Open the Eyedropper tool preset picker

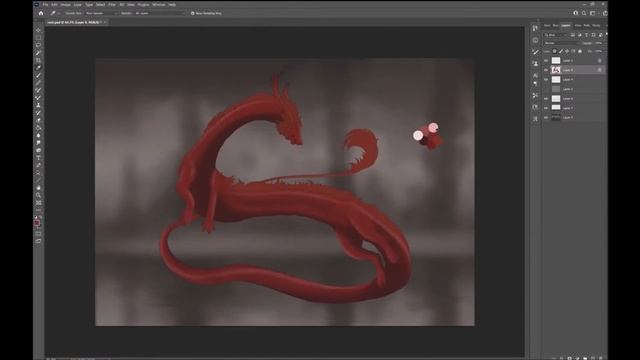pos(54,13)
